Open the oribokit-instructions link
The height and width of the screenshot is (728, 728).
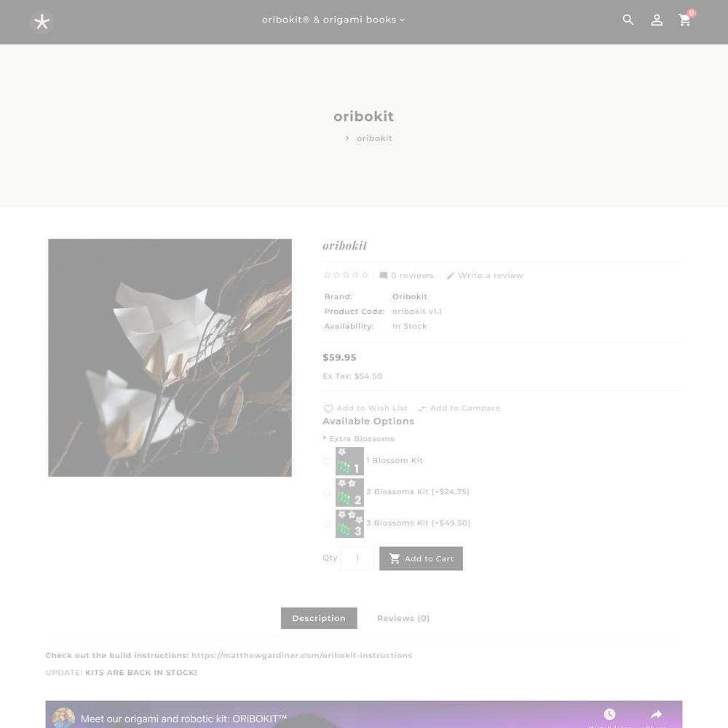[302, 655]
